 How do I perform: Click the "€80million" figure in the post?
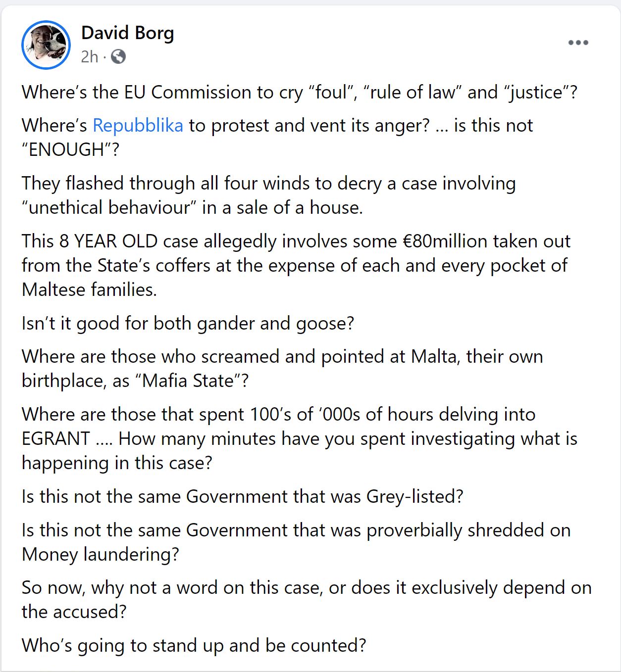click(431, 241)
